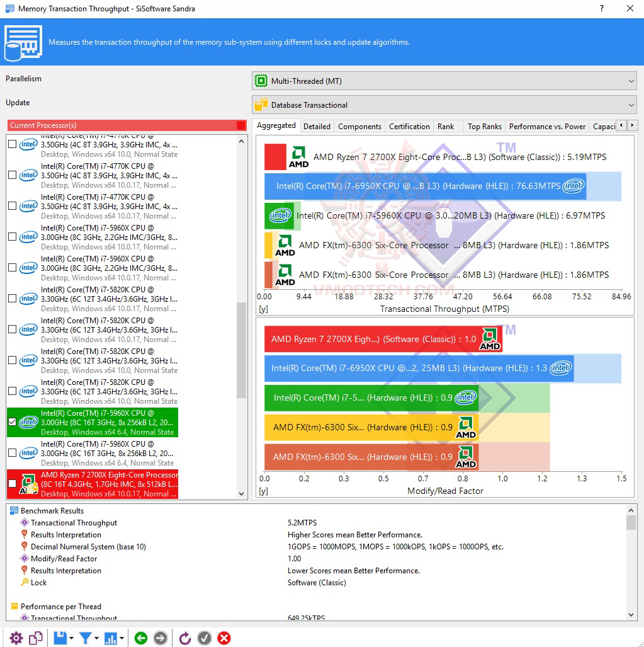Check the i7-4770K Windows x64 10.0 Normal State checkbox
644x647 pixels.
(x=13, y=144)
